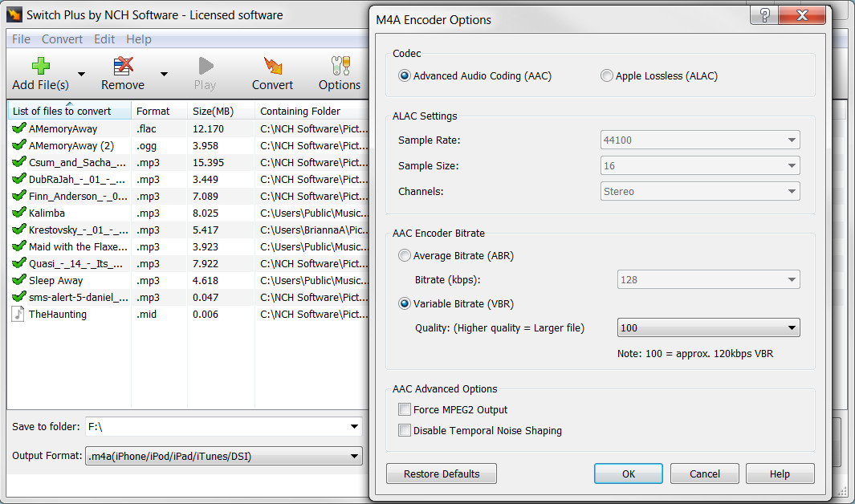Click the Play button icon

(205, 64)
